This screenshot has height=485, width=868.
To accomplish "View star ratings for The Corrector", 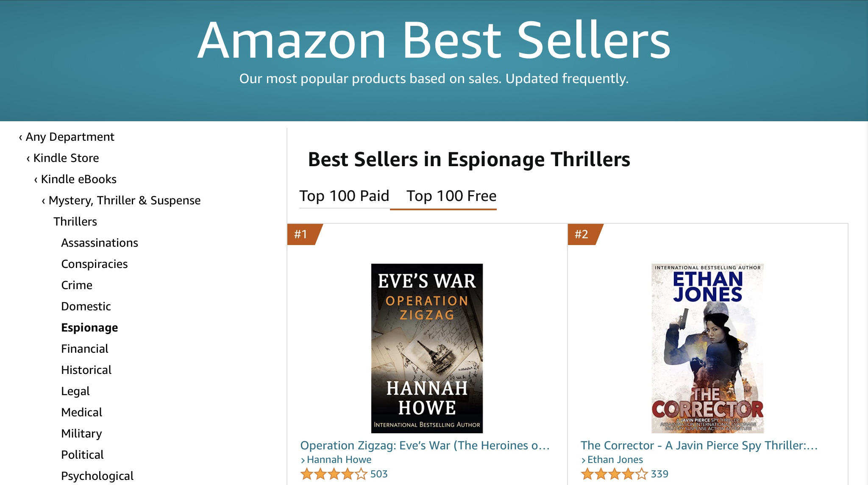I will [x=614, y=474].
